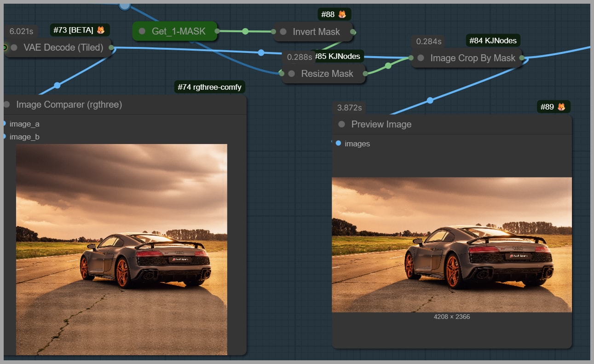
Task: Toggle the image_b input port
Action: (5, 137)
